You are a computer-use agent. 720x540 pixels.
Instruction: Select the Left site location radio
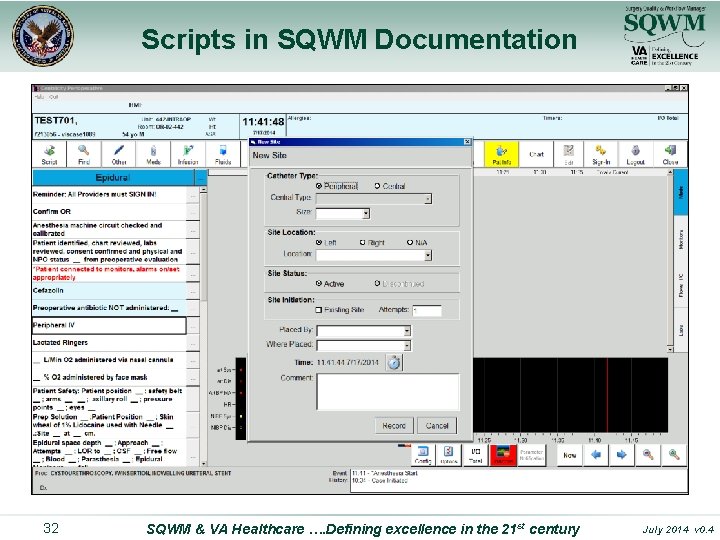click(x=319, y=242)
